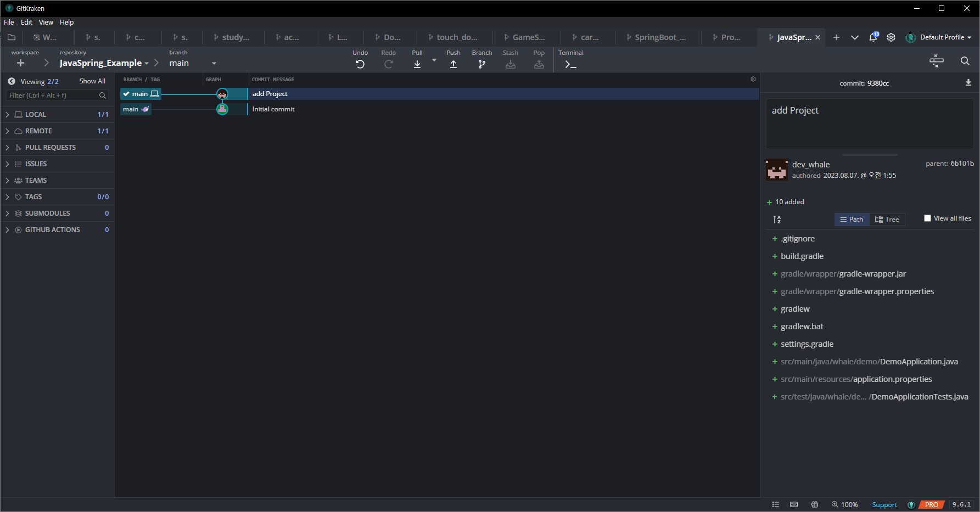Open the Help menu
Image resolution: width=980 pixels, height=512 pixels.
click(x=66, y=22)
